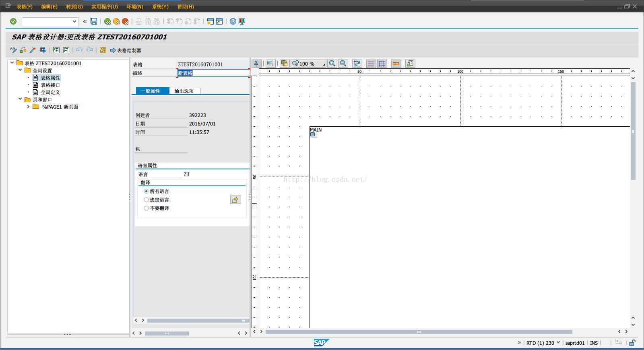Collapse the 表格 ZTEST20160701001 root node
Viewport: 644px width, 350px height.
[12, 63]
